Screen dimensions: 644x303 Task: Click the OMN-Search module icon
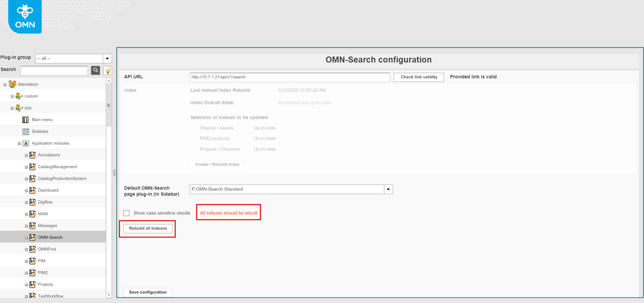coord(33,237)
